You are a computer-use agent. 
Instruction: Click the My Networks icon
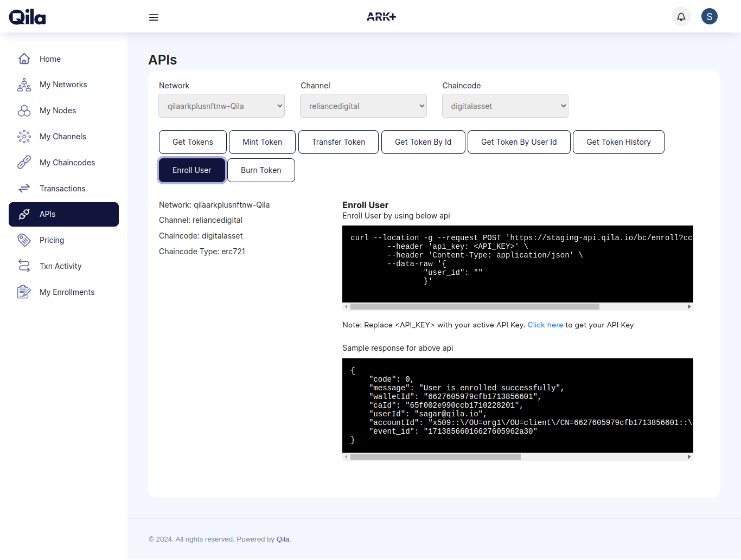pyautogui.click(x=24, y=85)
